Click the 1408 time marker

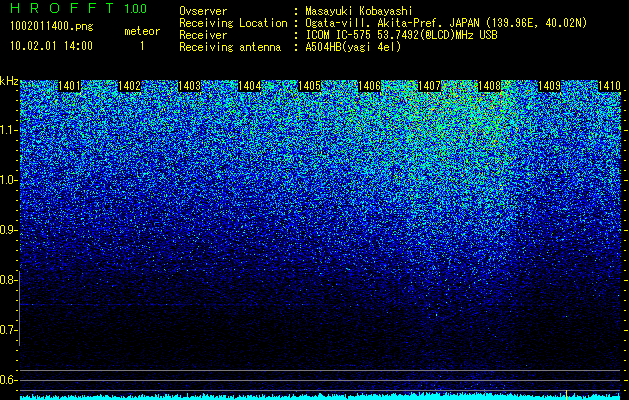(x=489, y=86)
